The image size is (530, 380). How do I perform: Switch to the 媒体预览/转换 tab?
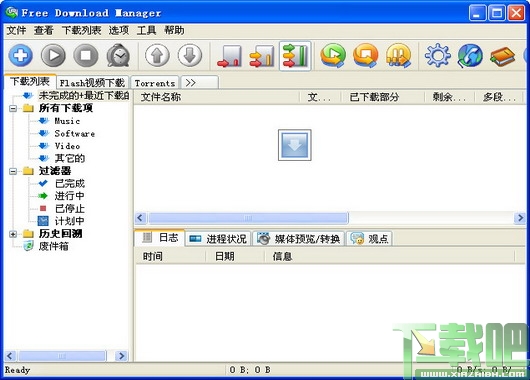298,239
